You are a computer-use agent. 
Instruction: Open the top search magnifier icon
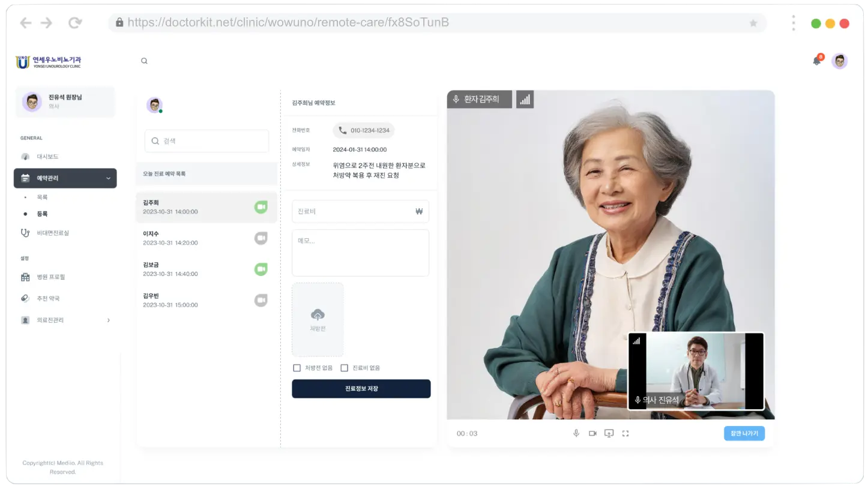(x=144, y=61)
